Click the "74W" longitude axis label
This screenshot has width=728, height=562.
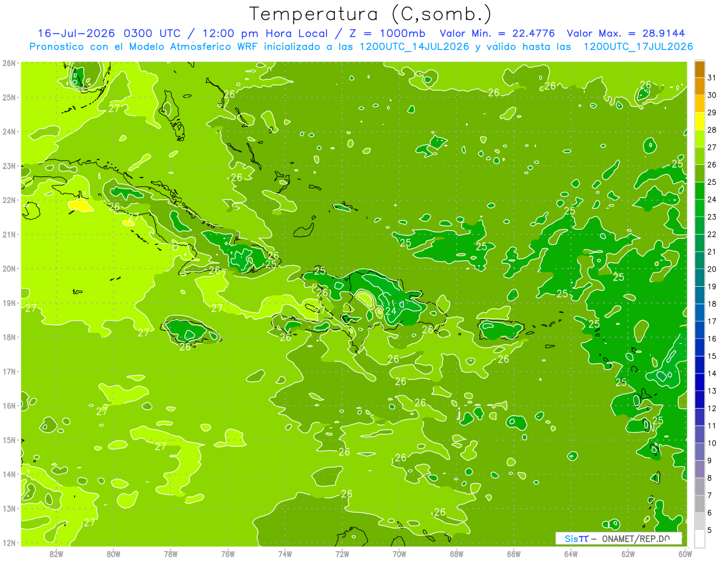point(285,554)
